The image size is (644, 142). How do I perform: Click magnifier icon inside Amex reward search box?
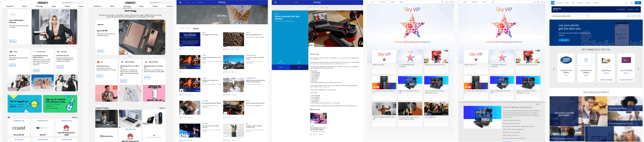point(588,16)
